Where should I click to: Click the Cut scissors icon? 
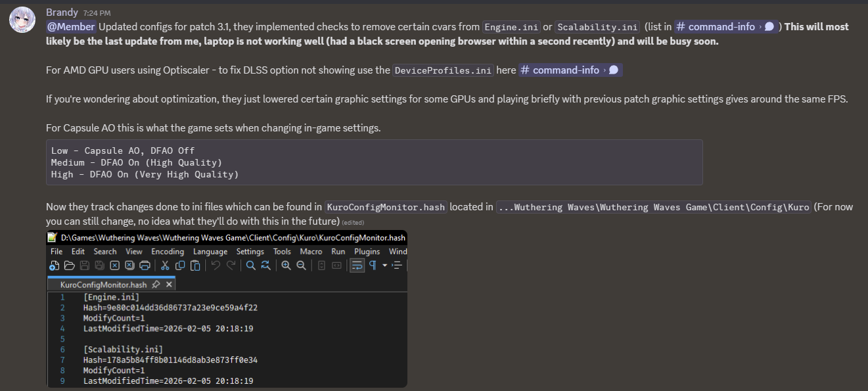coord(165,265)
